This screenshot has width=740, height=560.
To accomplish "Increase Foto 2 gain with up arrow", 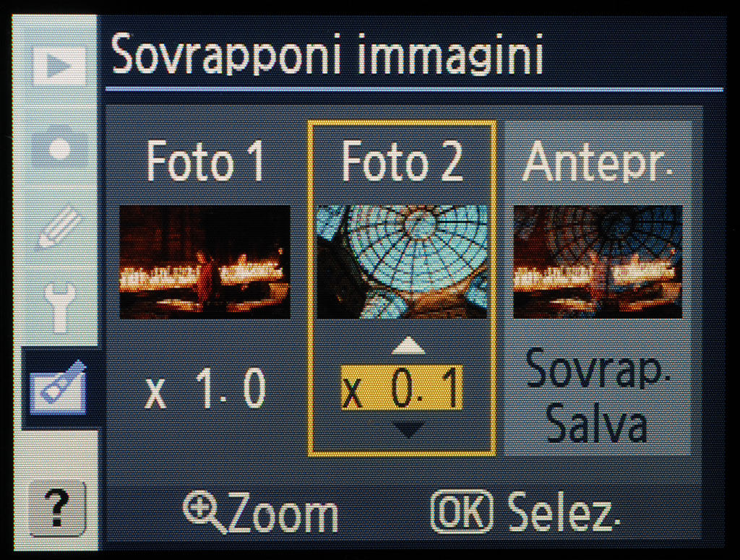I will pos(408,345).
